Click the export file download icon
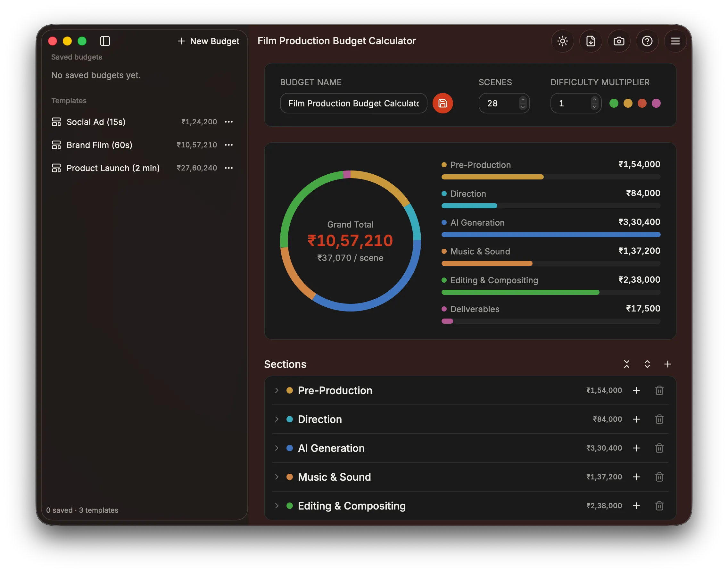 591,41
